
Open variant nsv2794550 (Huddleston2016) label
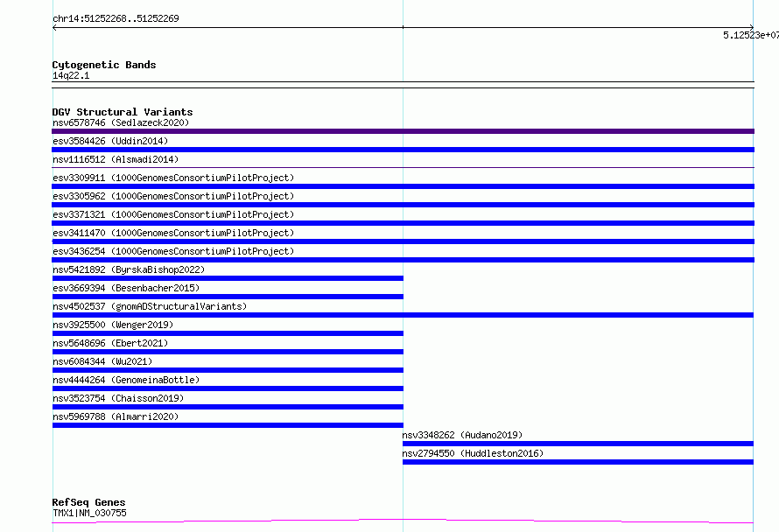pyautogui.click(x=473, y=453)
